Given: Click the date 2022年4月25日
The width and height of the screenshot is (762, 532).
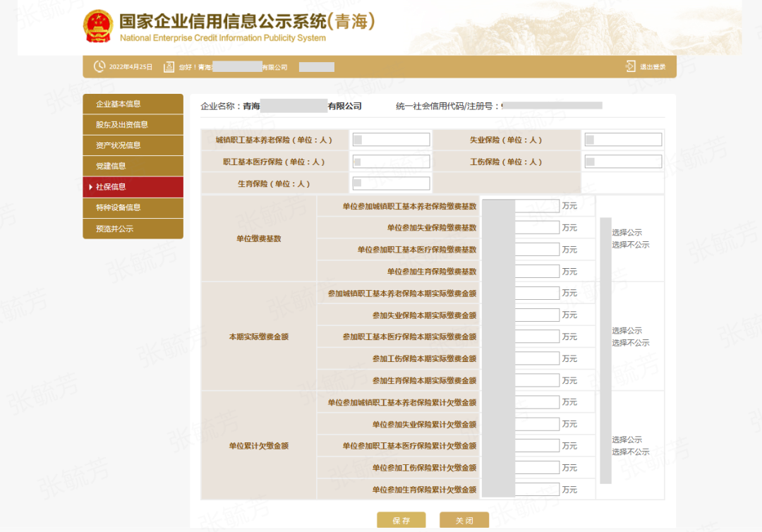Looking at the screenshot, I should coord(131,67).
